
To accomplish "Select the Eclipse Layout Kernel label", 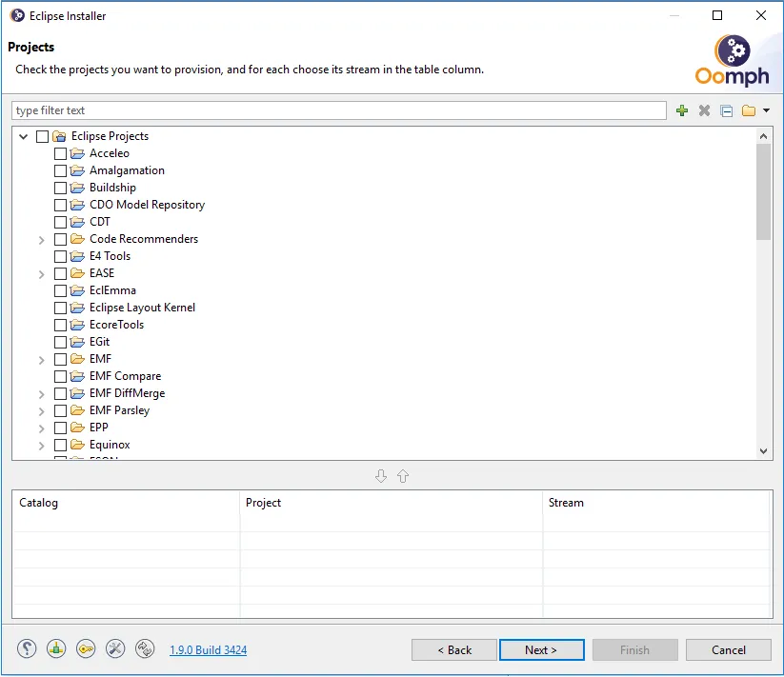I will tap(142, 308).
